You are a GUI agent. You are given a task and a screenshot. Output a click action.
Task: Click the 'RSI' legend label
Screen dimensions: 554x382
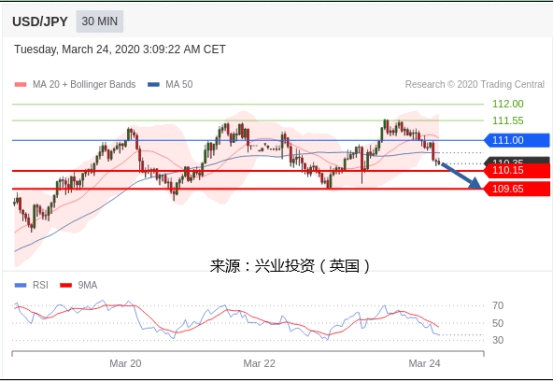[x=40, y=285]
